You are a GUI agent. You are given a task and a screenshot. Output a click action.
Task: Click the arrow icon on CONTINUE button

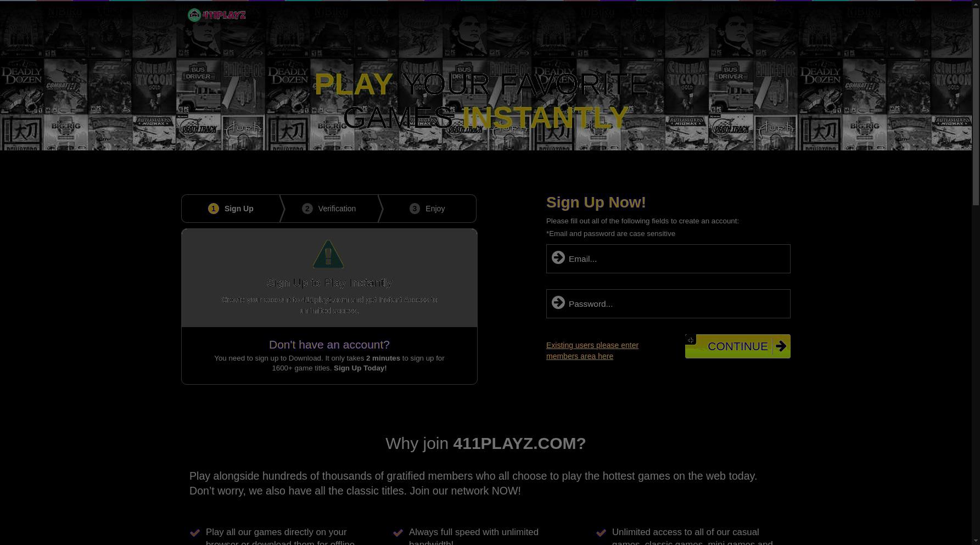(781, 346)
